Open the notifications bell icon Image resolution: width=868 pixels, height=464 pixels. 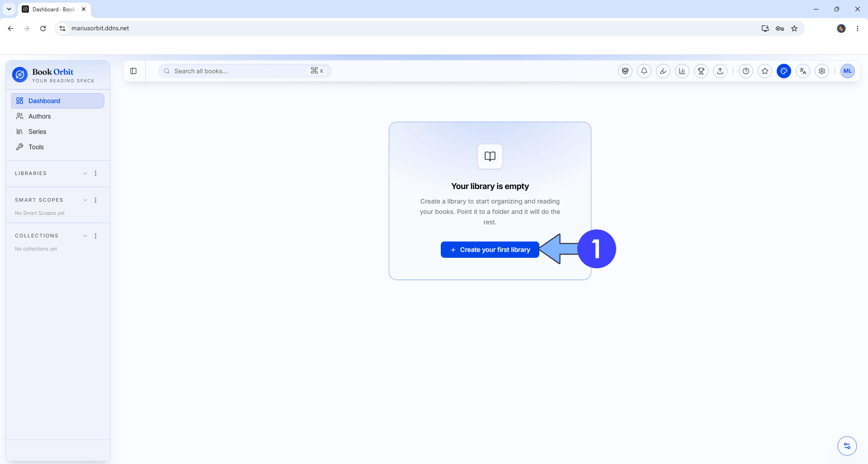pyautogui.click(x=644, y=71)
